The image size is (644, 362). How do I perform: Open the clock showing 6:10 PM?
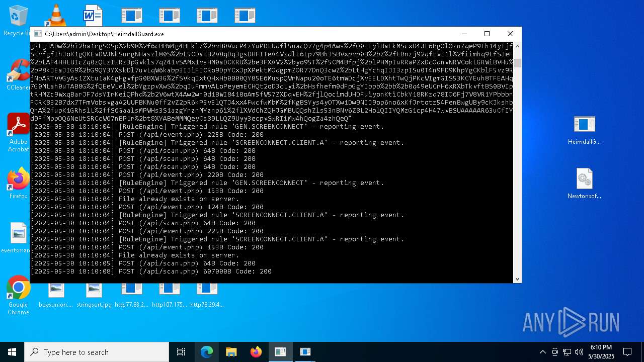(x=601, y=352)
